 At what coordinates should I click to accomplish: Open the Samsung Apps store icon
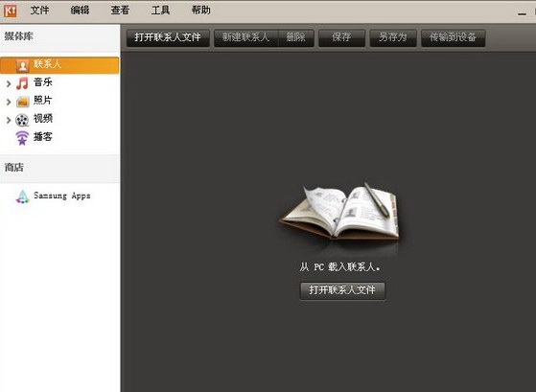[23, 196]
